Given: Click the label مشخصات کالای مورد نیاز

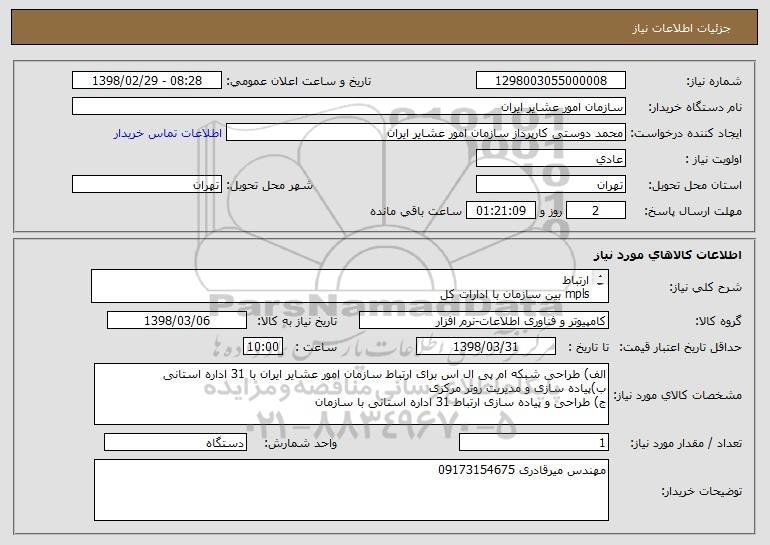Looking at the screenshot, I should [x=677, y=395].
